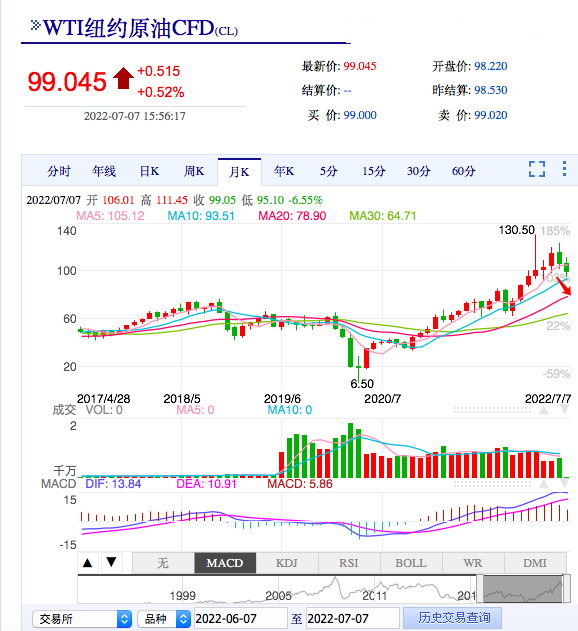Viewport: 578px width, 631px height.
Task: Open the 交易所 dropdown
Action: click(x=82, y=619)
